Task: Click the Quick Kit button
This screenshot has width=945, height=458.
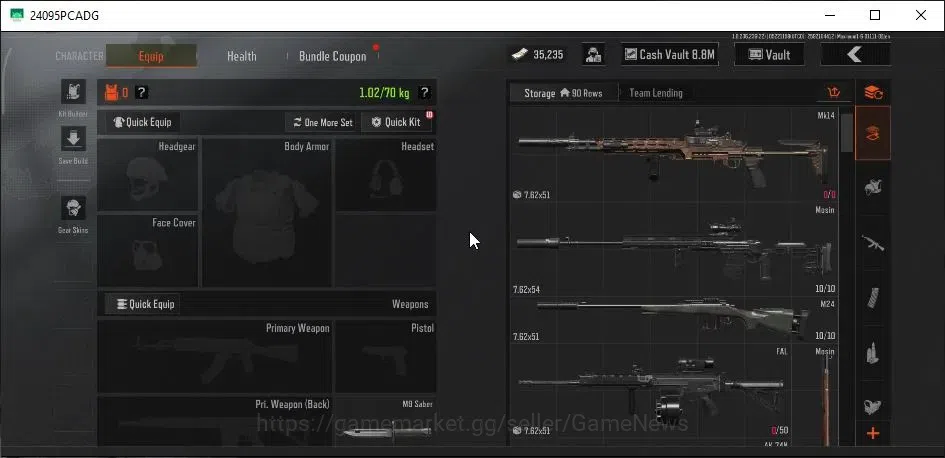Action: coord(397,122)
